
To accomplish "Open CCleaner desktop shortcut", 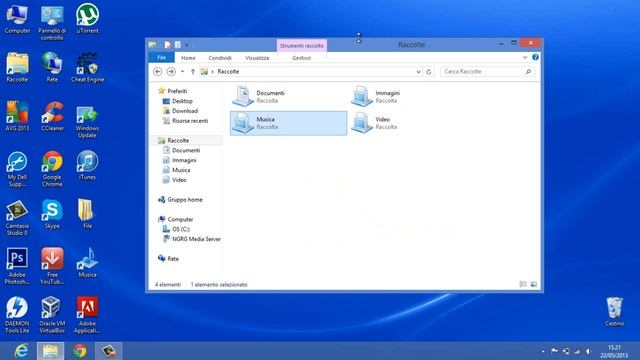I will [x=52, y=116].
